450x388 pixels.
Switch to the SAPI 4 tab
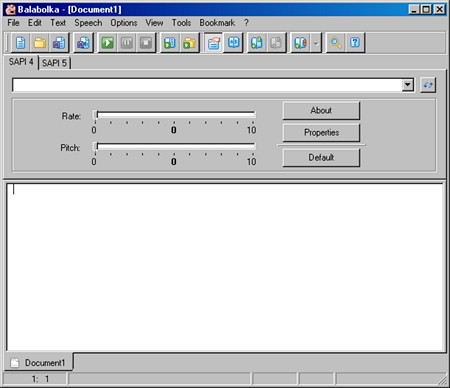[x=21, y=62]
